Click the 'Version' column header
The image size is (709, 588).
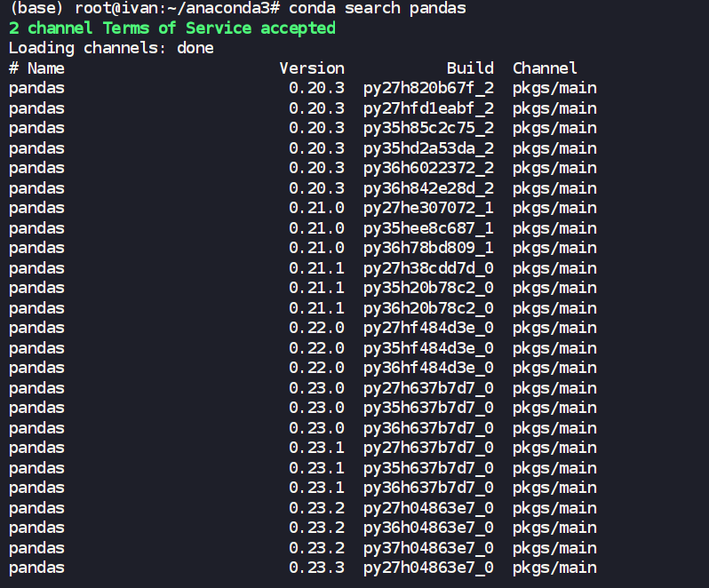311,68
